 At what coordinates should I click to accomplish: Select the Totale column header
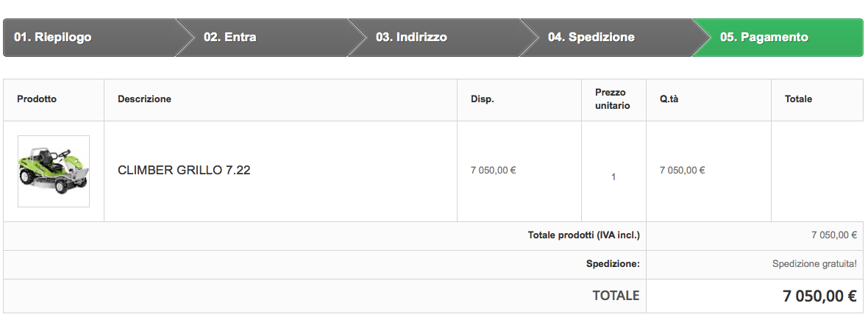tap(798, 99)
